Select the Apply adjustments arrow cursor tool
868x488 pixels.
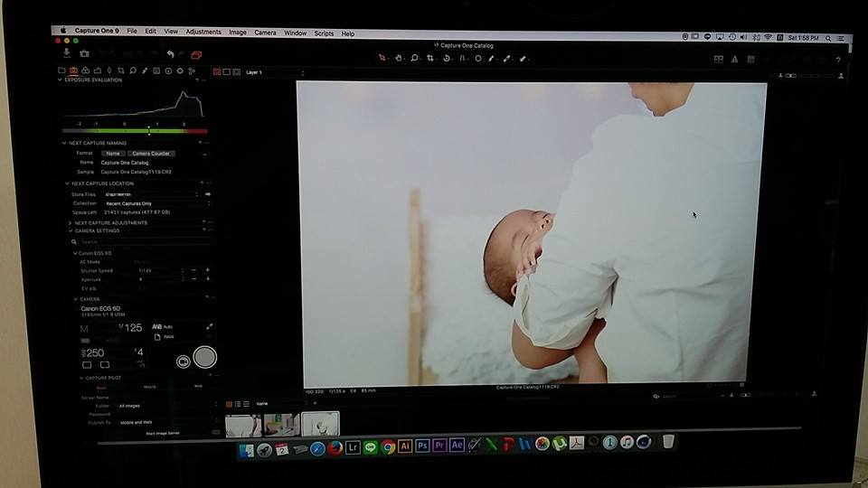[524, 58]
